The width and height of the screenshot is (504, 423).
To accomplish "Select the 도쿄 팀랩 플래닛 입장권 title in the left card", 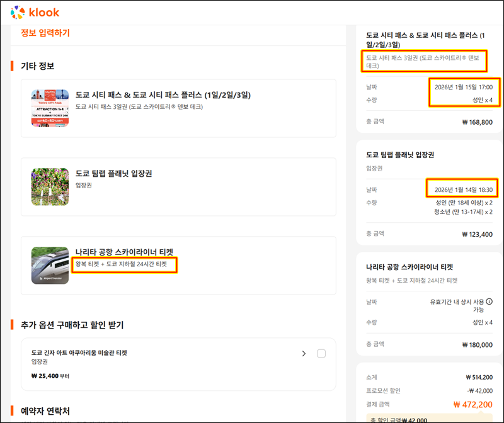I will [114, 174].
